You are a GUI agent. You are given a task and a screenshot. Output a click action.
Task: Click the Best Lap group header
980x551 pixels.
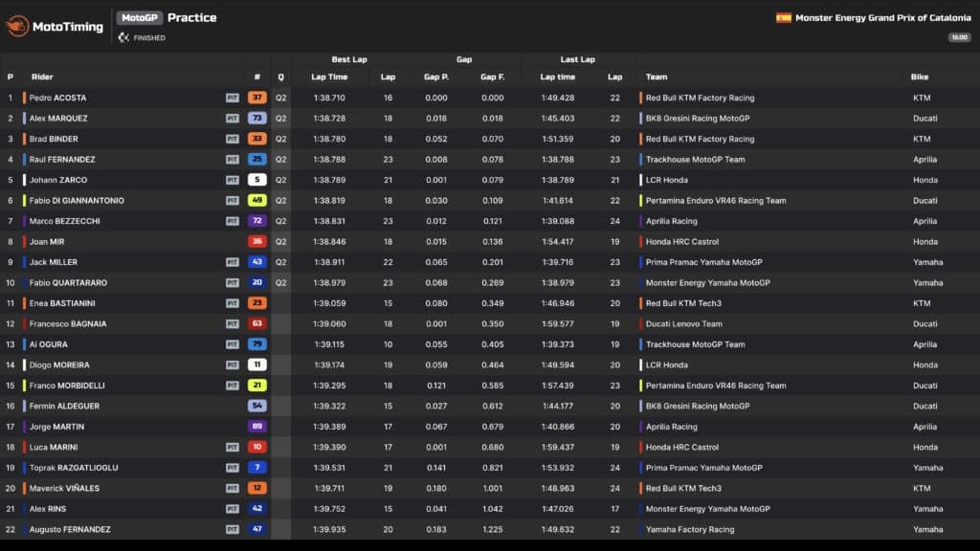349,59
